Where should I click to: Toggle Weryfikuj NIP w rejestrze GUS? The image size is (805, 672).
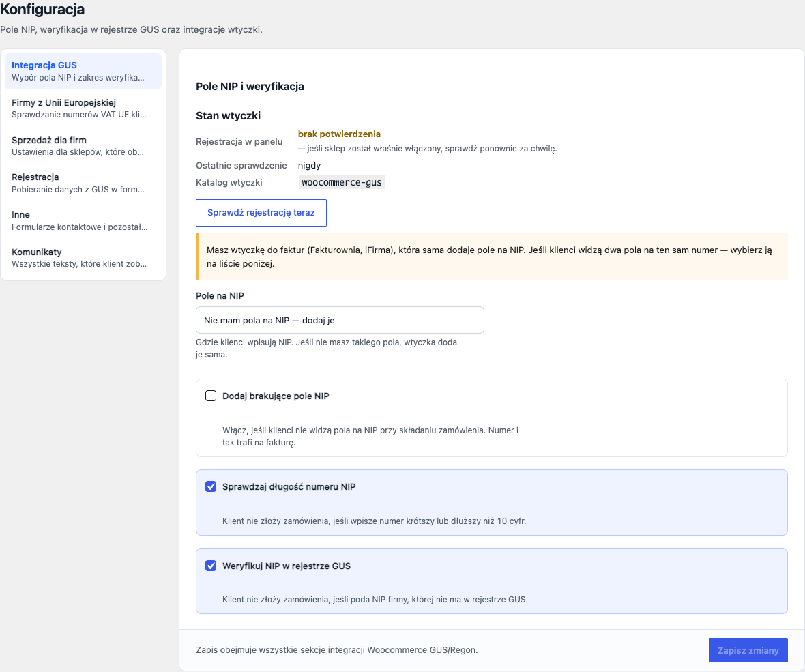[x=211, y=566]
